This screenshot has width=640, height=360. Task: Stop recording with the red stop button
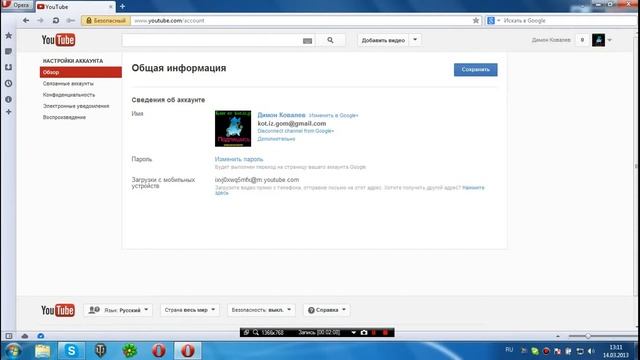pyautogui.click(x=385, y=333)
